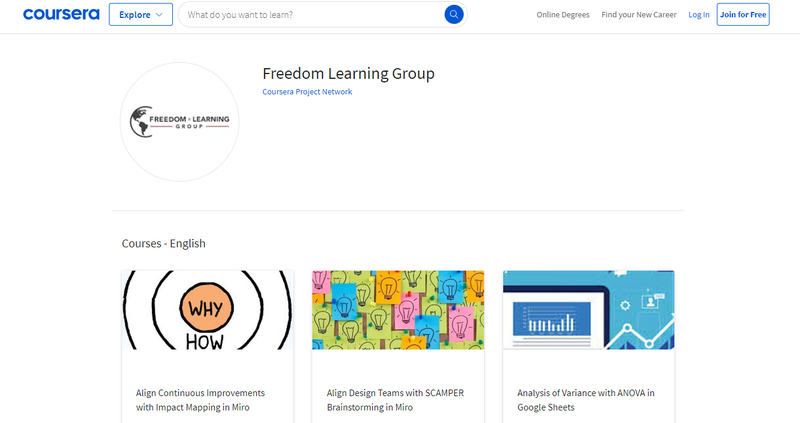Click the Courses - English section heading
Image resolution: width=800 pixels, height=423 pixels.
click(164, 243)
